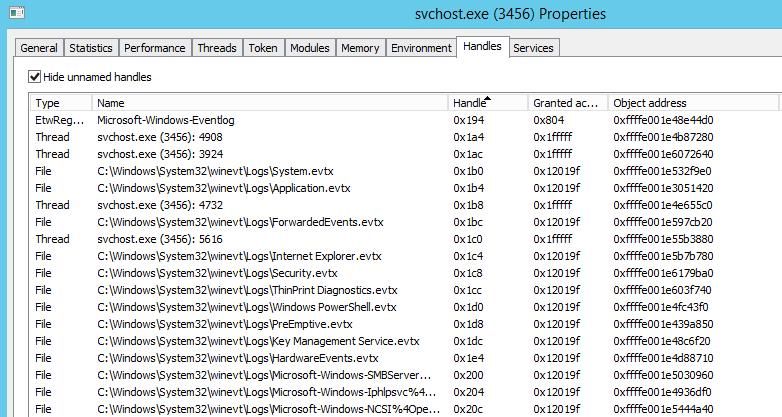Click the EtwReg... type cell

(60, 120)
